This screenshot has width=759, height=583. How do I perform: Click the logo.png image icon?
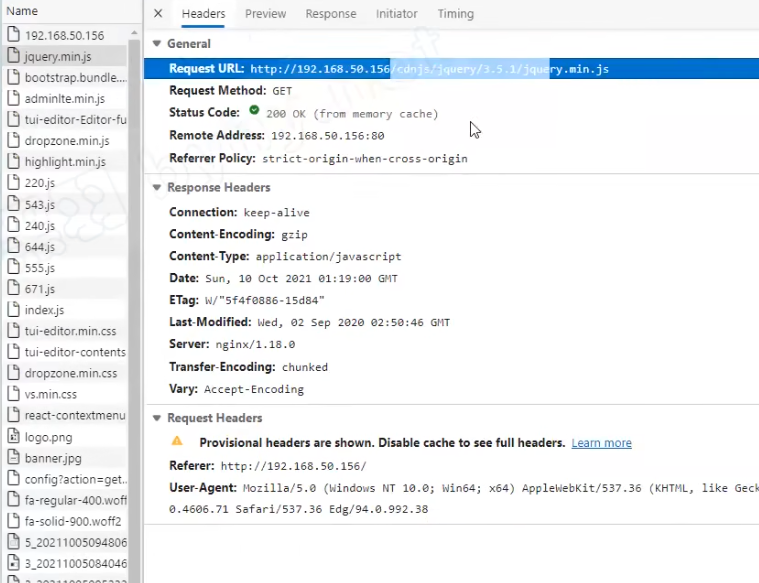pyautogui.click(x=14, y=436)
